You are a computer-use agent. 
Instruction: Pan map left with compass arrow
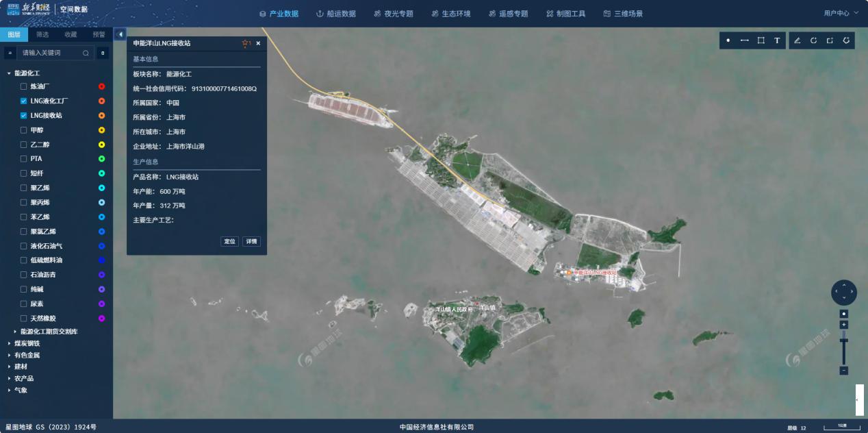[837, 292]
